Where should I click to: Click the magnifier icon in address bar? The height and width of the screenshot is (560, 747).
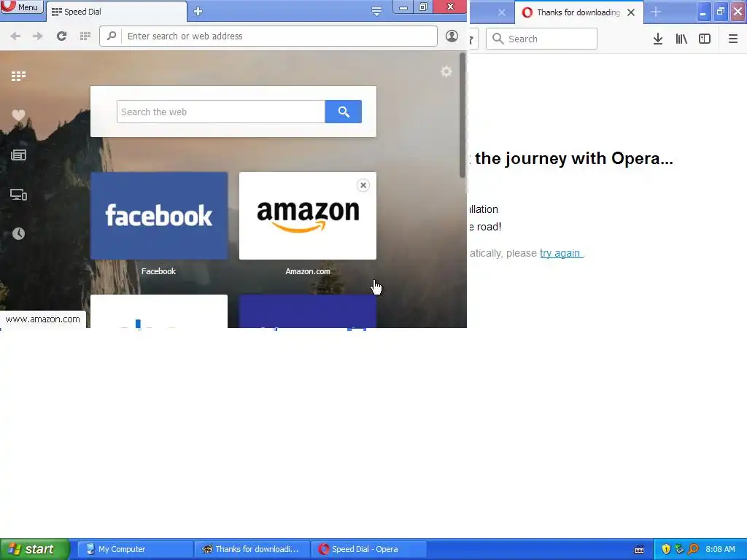(x=112, y=36)
